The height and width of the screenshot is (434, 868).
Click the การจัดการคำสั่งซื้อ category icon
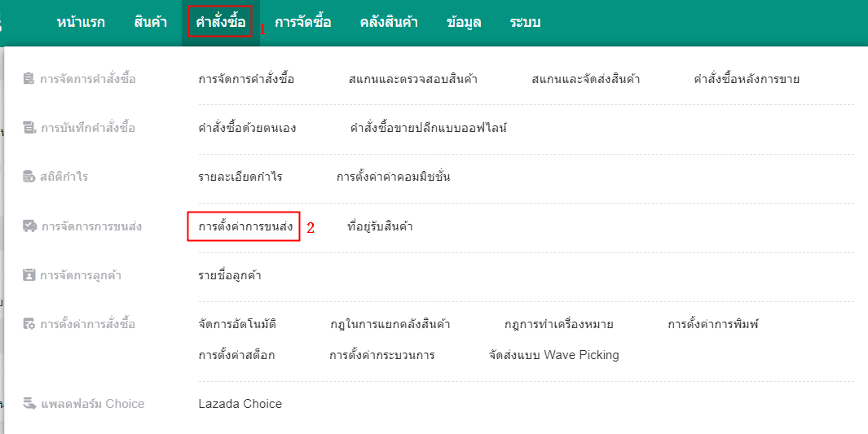(29, 79)
